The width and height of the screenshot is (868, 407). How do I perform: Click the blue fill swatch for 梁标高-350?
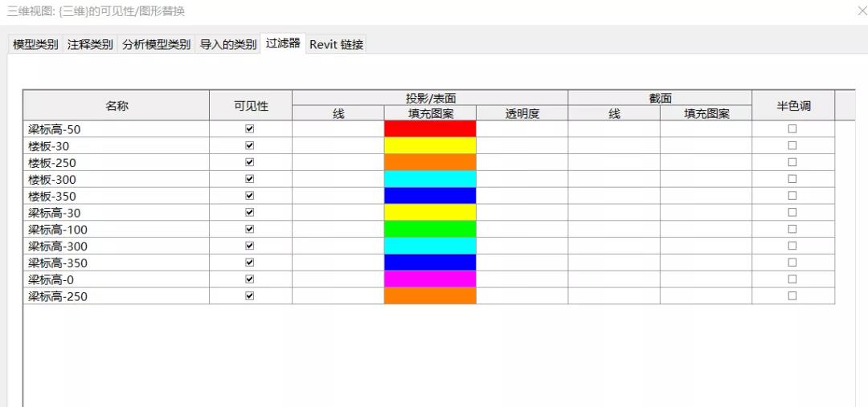coord(430,263)
